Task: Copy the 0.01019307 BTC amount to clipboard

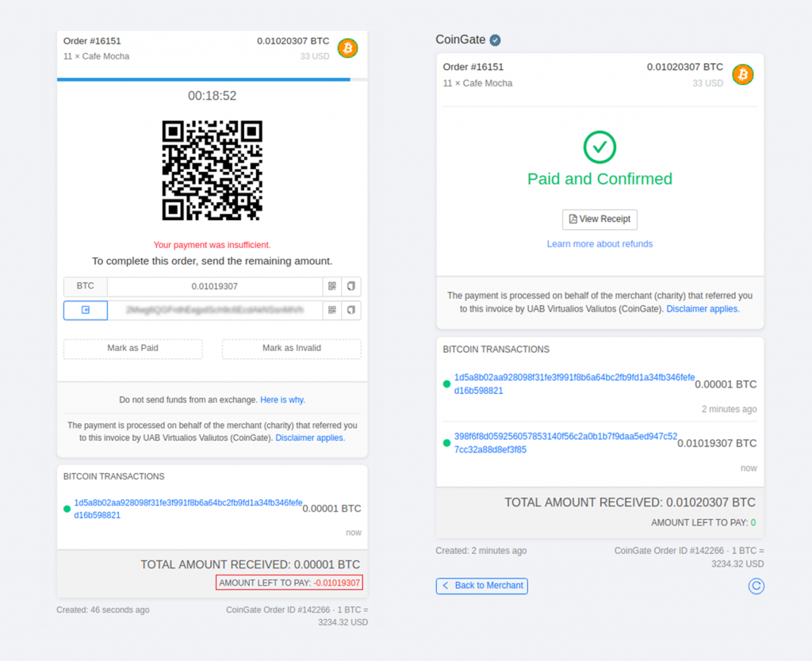Action: (x=351, y=286)
